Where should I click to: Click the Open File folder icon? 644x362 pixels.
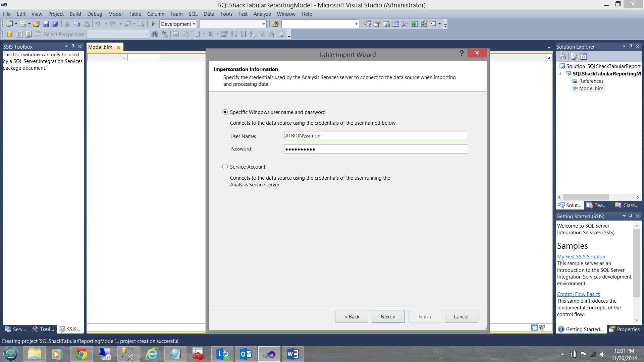[x=37, y=24]
